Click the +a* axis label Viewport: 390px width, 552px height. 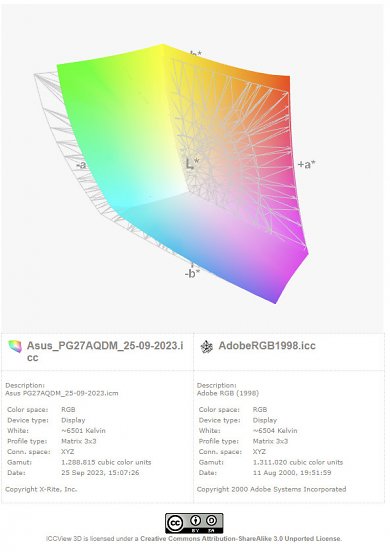pyautogui.click(x=306, y=164)
